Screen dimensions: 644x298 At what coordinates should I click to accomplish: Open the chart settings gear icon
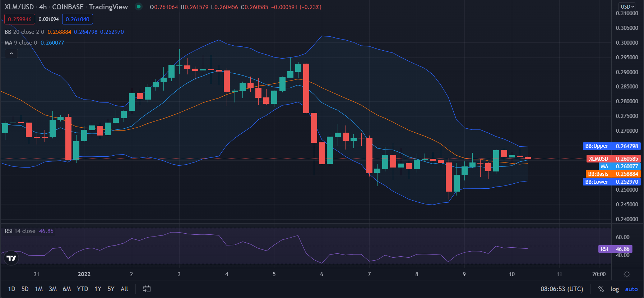point(627,274)
